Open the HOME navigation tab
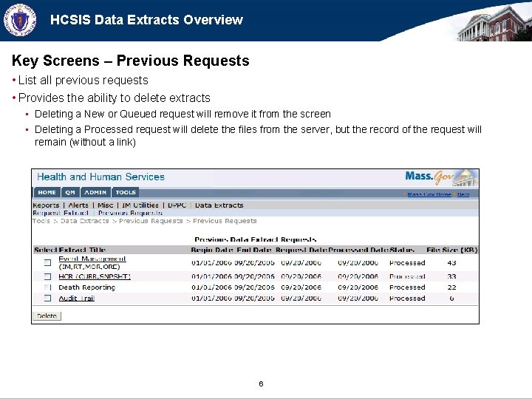 [47, 192]
